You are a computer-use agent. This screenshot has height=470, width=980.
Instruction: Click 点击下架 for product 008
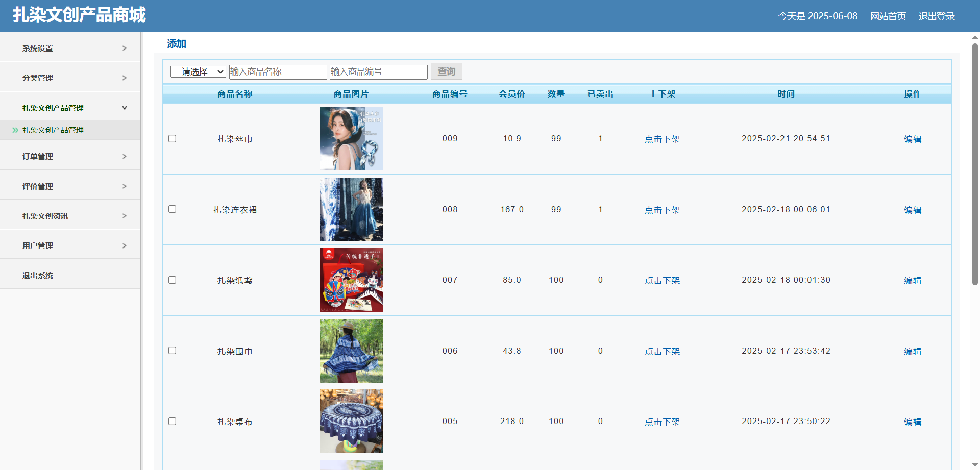(663, 210)
